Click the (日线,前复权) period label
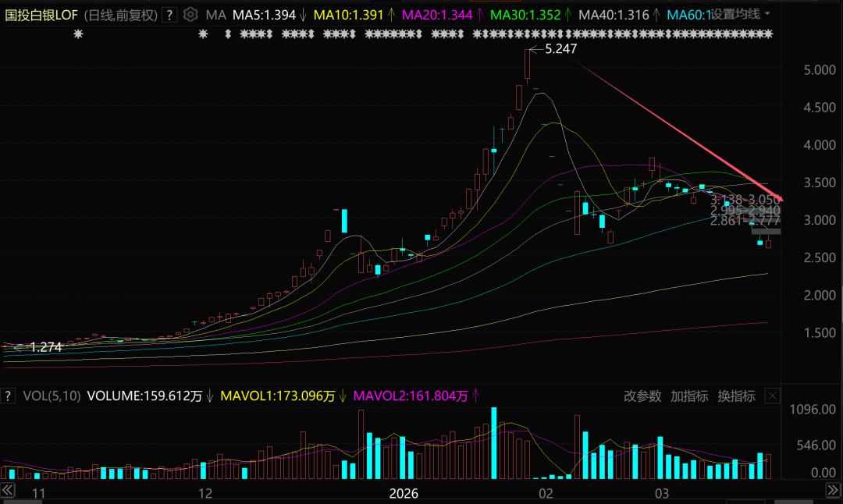 point(121,15)
